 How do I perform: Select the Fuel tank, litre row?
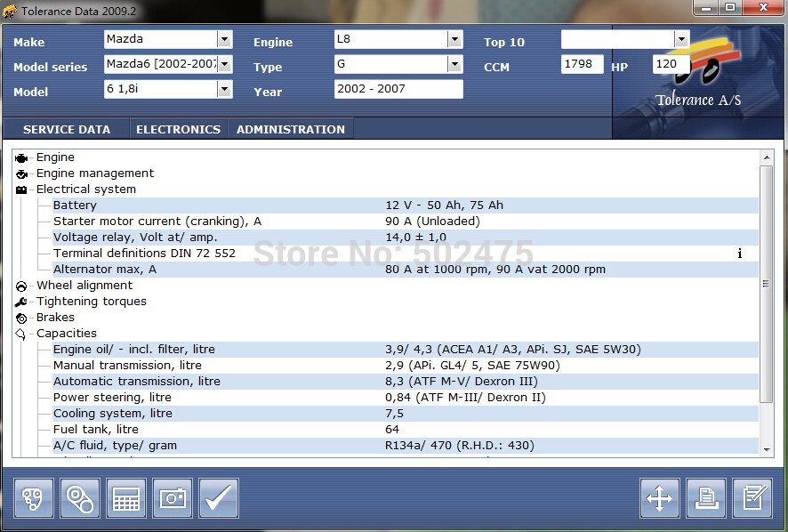point(406,430)
